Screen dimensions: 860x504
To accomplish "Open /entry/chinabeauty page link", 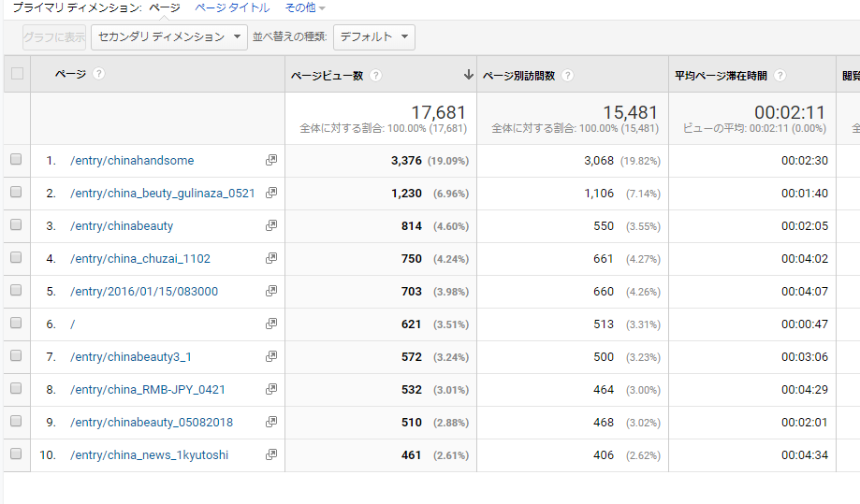I will click(x=122, y=225).
